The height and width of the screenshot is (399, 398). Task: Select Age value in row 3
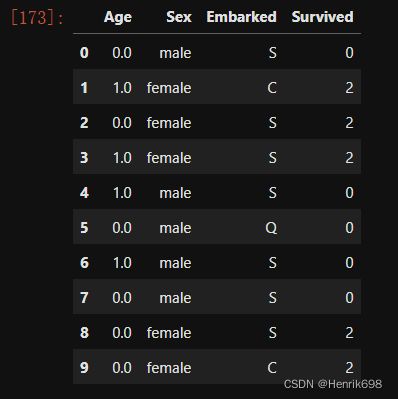(x=122, y=158)
